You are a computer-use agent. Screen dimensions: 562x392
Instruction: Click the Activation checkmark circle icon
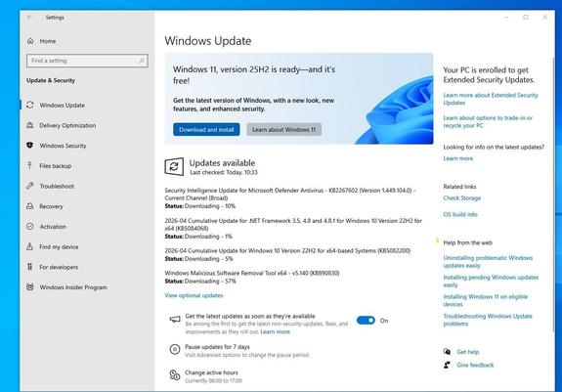pyautogui.click(x=30, y=226)
